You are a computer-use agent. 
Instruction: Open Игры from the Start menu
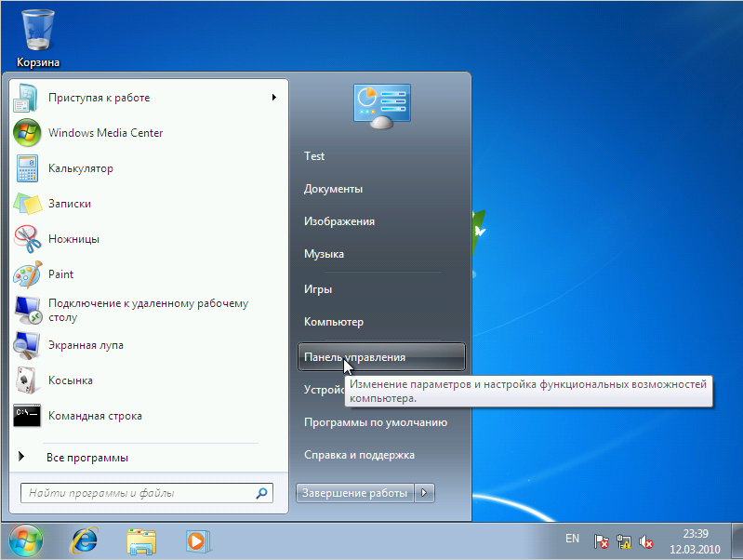pyautogui.click(x=318, y=289)
